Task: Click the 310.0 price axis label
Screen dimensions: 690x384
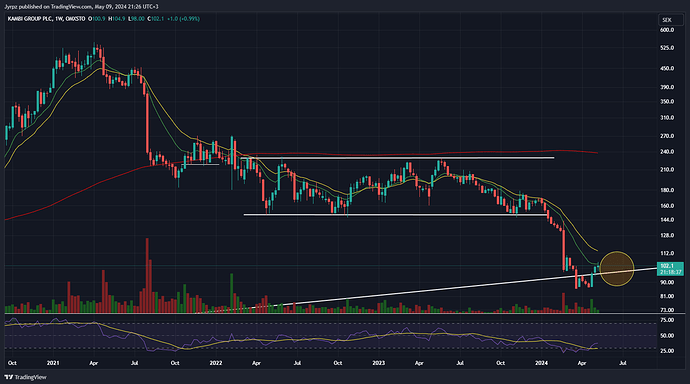Action: point(667,117)
